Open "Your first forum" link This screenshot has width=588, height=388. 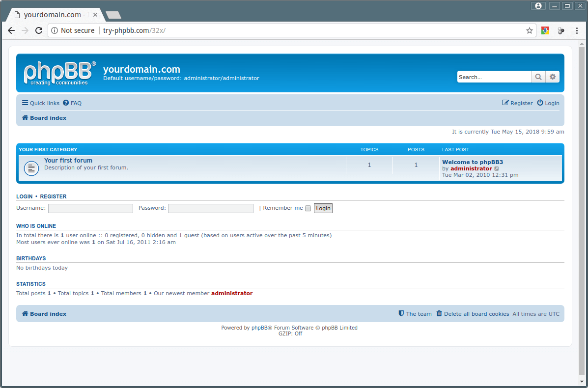click(x=68, y=161)
